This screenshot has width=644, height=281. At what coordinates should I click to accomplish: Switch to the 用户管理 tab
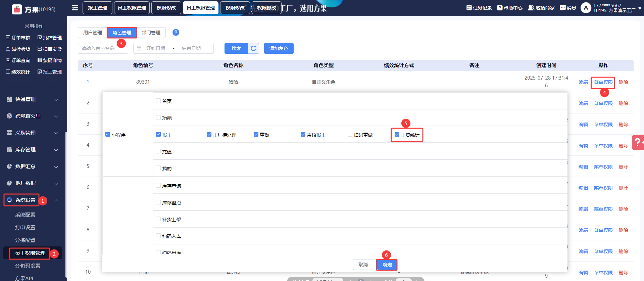click(93, 33)
